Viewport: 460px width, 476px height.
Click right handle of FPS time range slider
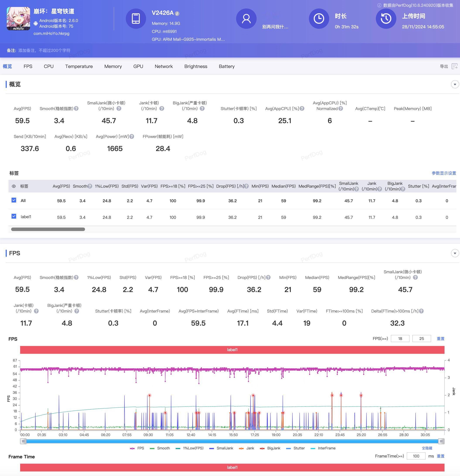click(441, 441)
